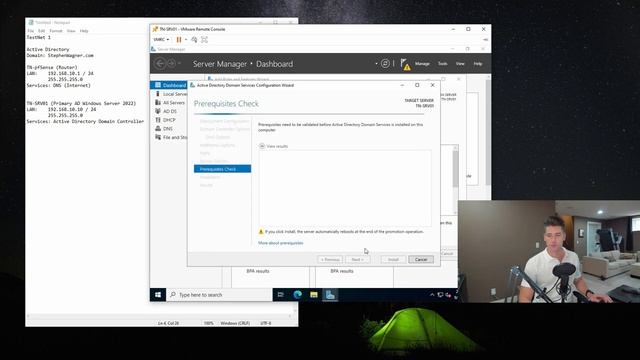
Task: Click the fullscreen icon in VMware toolbar
Action: point(204,40)
